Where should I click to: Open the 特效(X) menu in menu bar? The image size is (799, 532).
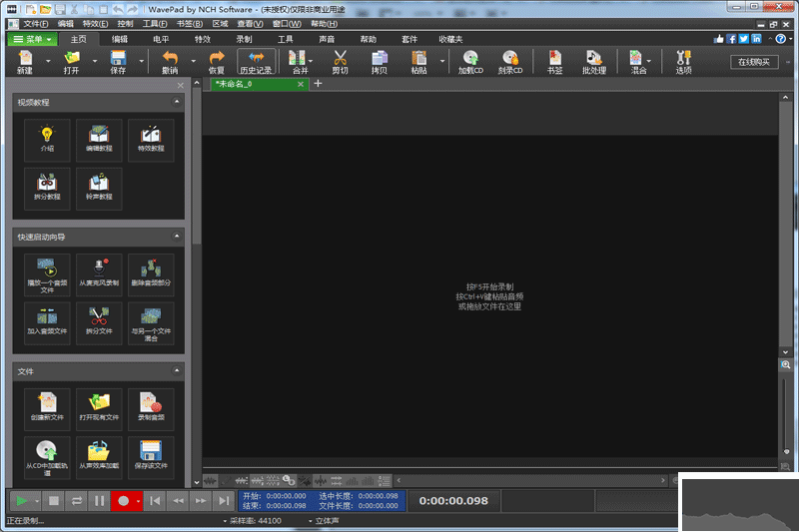click(95, 22)
